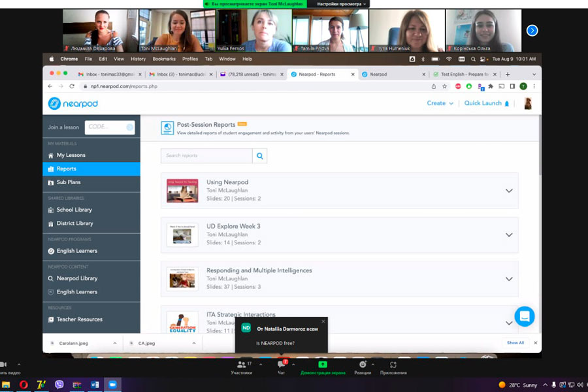Open Zoom Chat with unread messages
Screen dimensions: 588x392
pyautogui.click(x=282, y=367)
